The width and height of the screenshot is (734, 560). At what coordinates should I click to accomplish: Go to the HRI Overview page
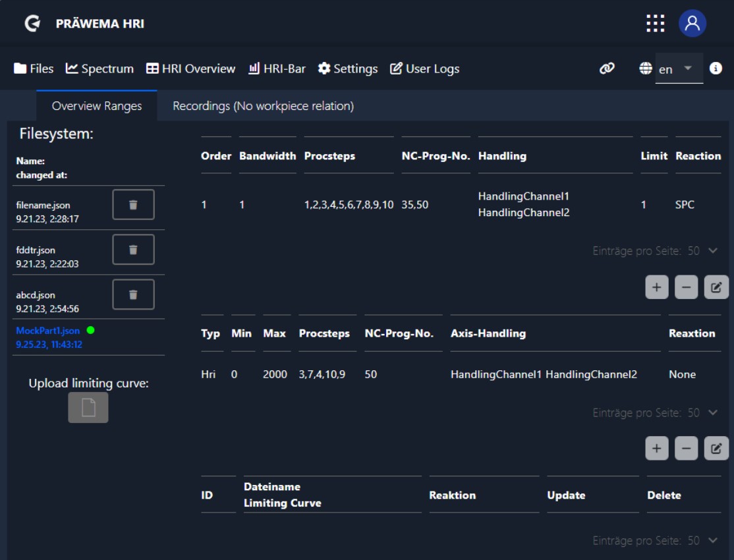pos(190,69)
